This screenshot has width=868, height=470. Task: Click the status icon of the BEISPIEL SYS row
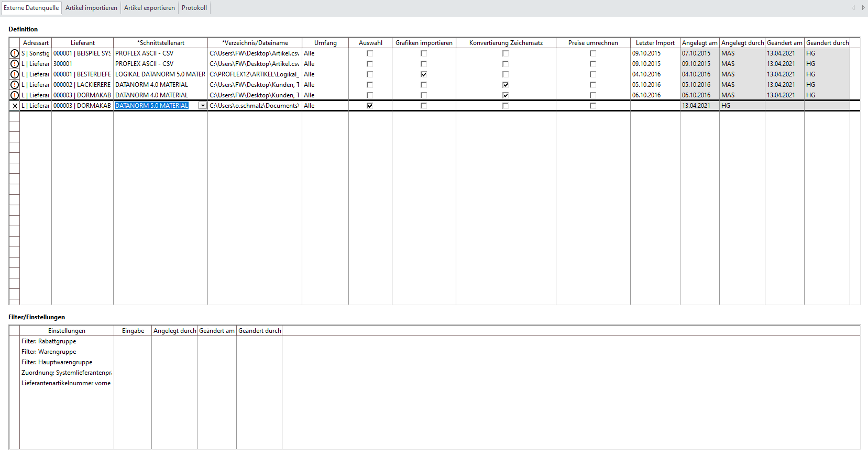tap(15, 53)
